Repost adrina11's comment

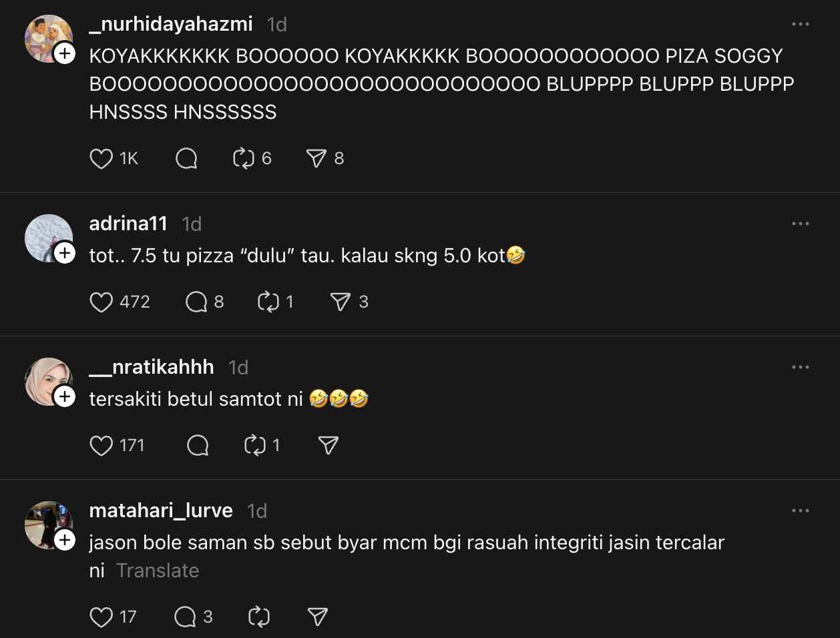point(268,302)
